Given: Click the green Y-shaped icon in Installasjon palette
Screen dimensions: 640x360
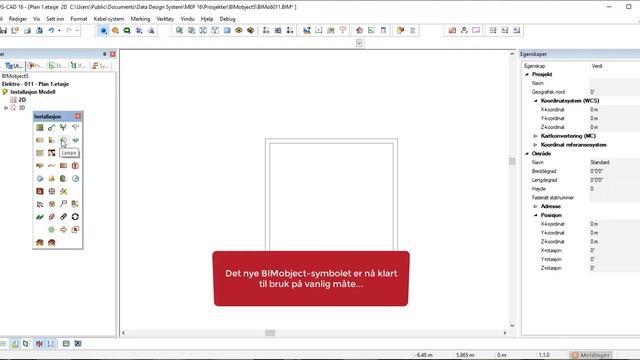Looking at the screenshot, I should 63,128.
